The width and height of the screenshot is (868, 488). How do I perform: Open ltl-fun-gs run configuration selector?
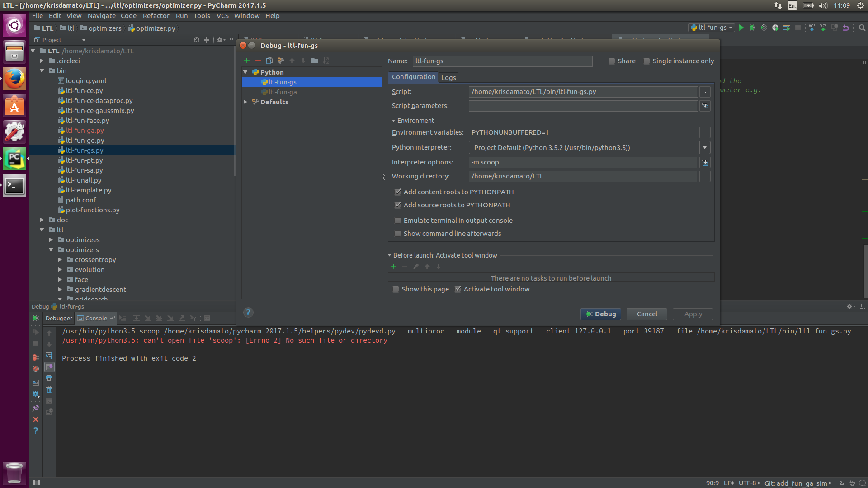tap(712, 28)
